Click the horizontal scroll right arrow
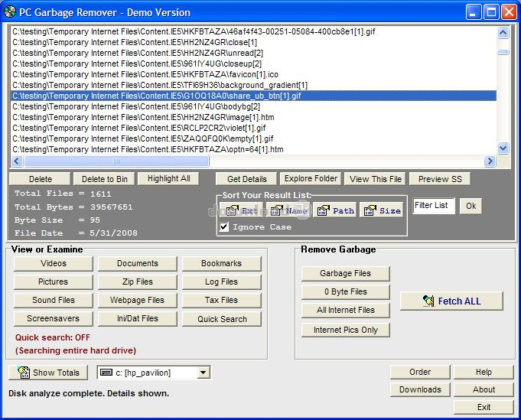521x420 pixels. click(490, 161)
